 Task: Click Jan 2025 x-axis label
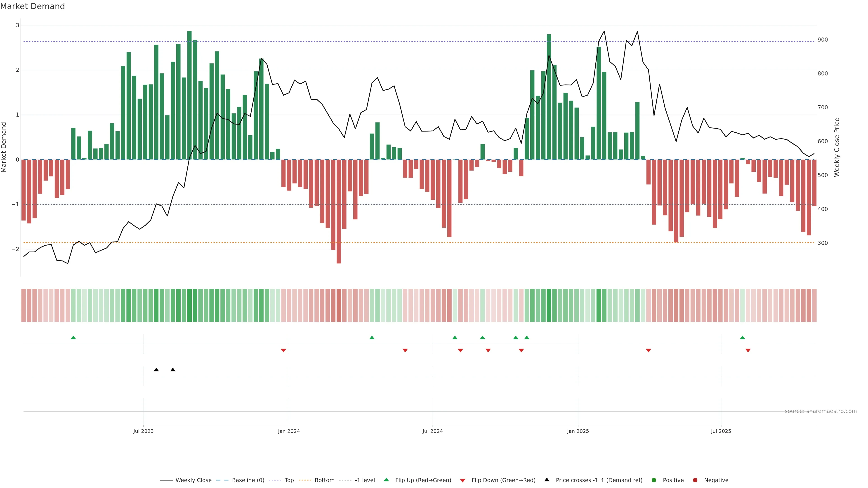[578, 431]
